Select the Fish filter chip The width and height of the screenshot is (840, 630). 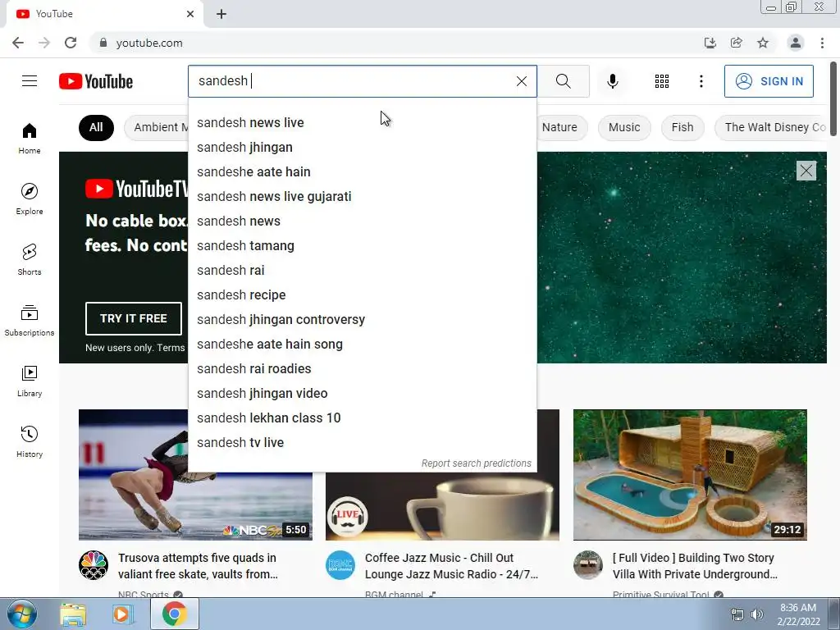(682, 127)
